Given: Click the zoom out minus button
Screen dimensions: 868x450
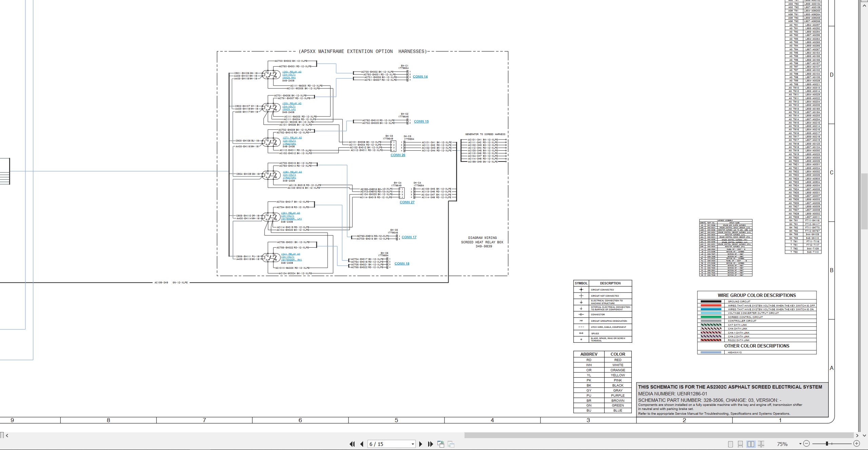Looking at the screenshot, I should tap(807, 444).
